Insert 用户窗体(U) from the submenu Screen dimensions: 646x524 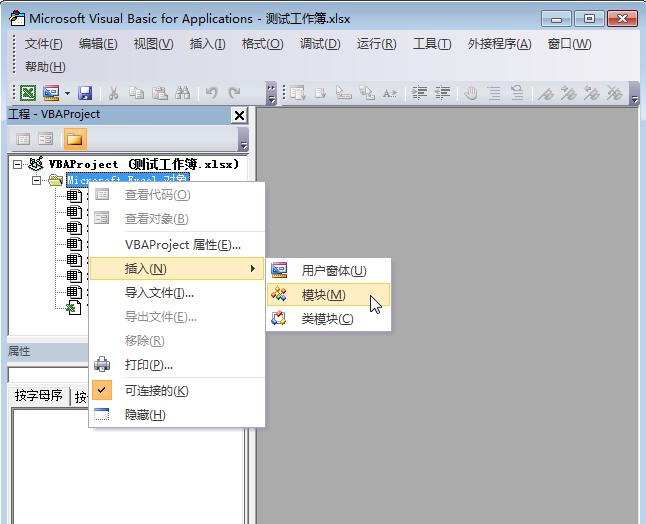pyautogui.click(x=328, y=271)
